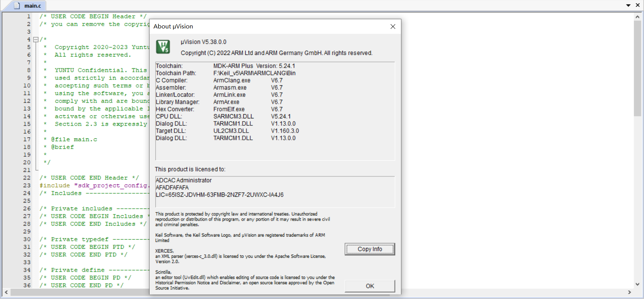Viewport: 644px width, 299px height.
Task: Click the file icon on main.c tab
Action: click(17, 6)
